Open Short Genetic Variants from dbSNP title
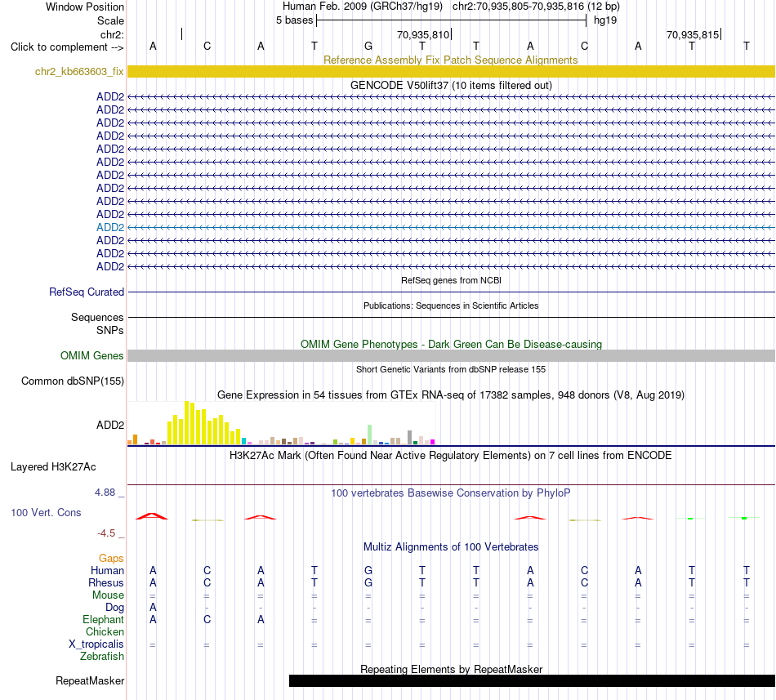This screenshot has width=776, height=700. coord(451,369)
